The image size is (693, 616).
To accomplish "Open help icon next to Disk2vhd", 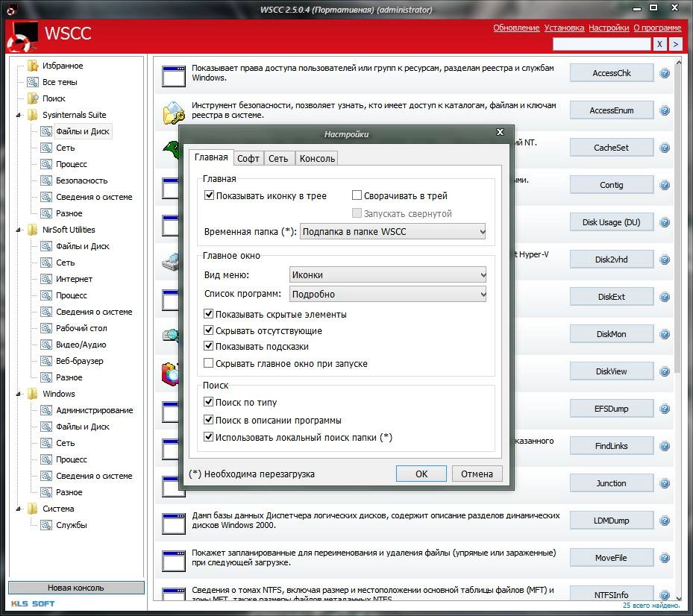I will click(x=665, y=260).
